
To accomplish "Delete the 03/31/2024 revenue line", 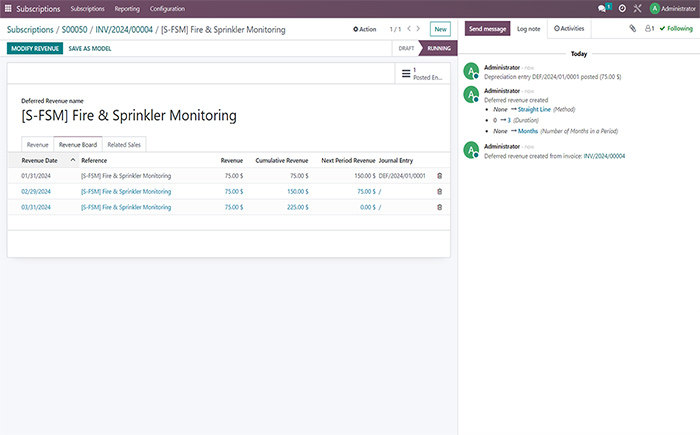I will click(439, 207).
